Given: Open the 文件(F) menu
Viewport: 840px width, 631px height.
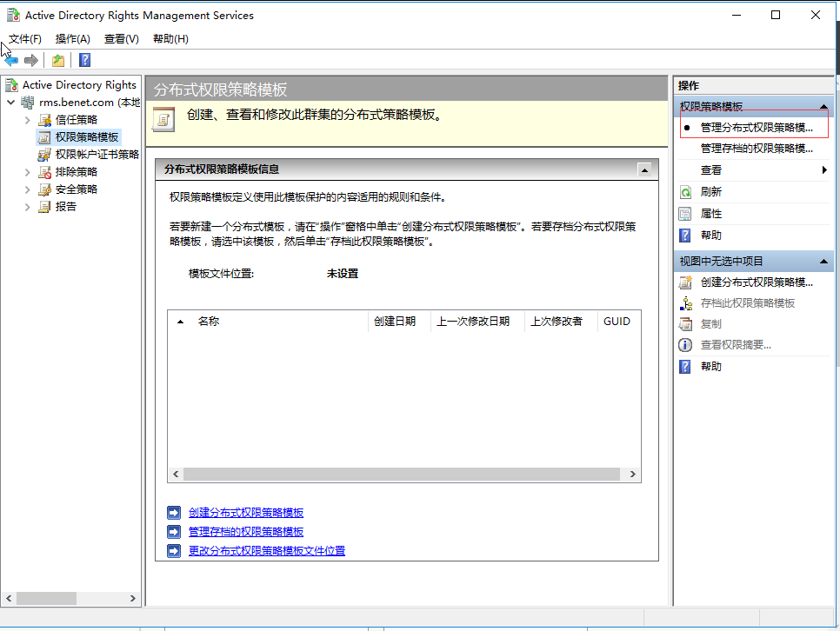Looking at the screenshot, I should (25, 39).
